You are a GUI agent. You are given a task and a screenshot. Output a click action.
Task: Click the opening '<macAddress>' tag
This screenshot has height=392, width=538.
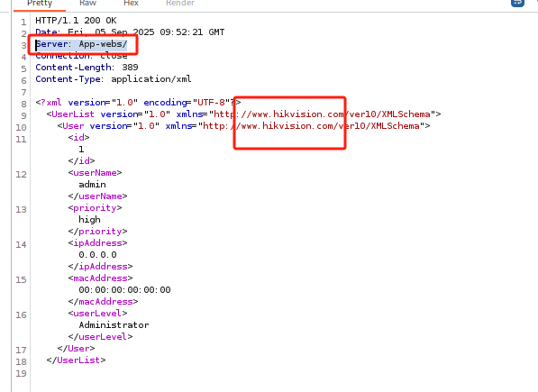[x=101, y=278]
